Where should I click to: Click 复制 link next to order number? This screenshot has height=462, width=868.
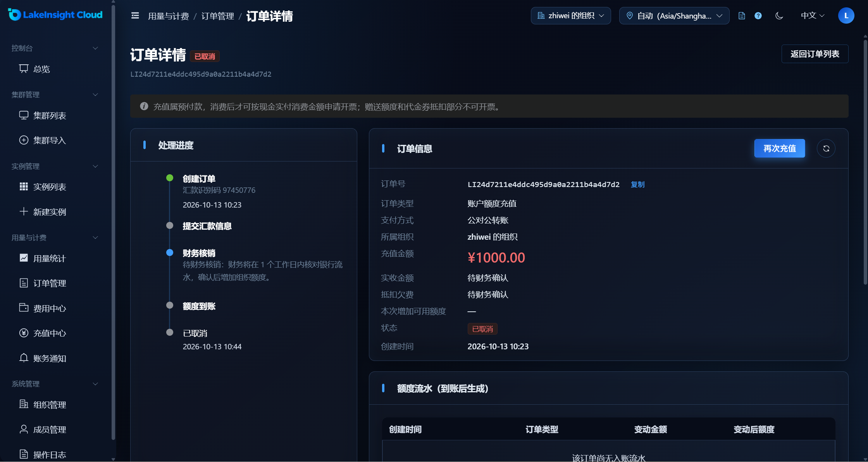(637, 184)
